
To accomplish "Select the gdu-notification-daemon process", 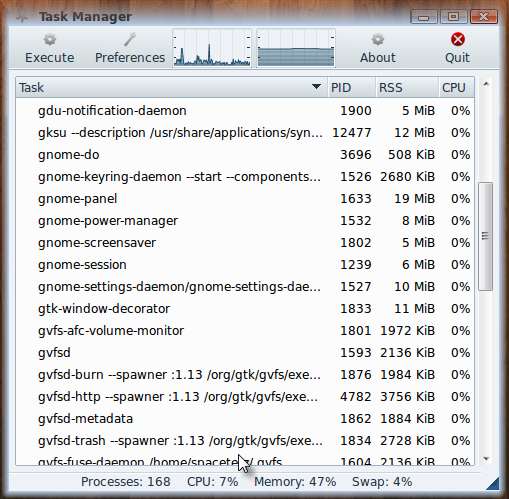I will coord(245,111).
